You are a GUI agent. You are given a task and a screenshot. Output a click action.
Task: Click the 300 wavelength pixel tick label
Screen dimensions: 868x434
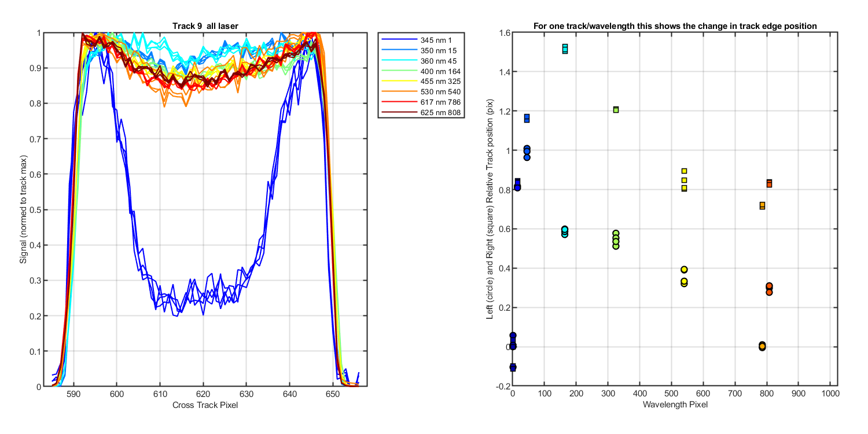(x=608, y=395)
